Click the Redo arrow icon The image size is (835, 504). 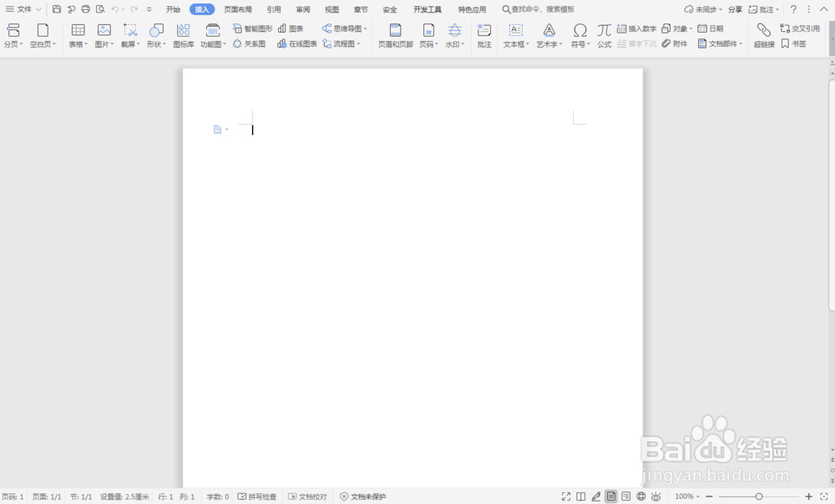click(x=134, y=9)
